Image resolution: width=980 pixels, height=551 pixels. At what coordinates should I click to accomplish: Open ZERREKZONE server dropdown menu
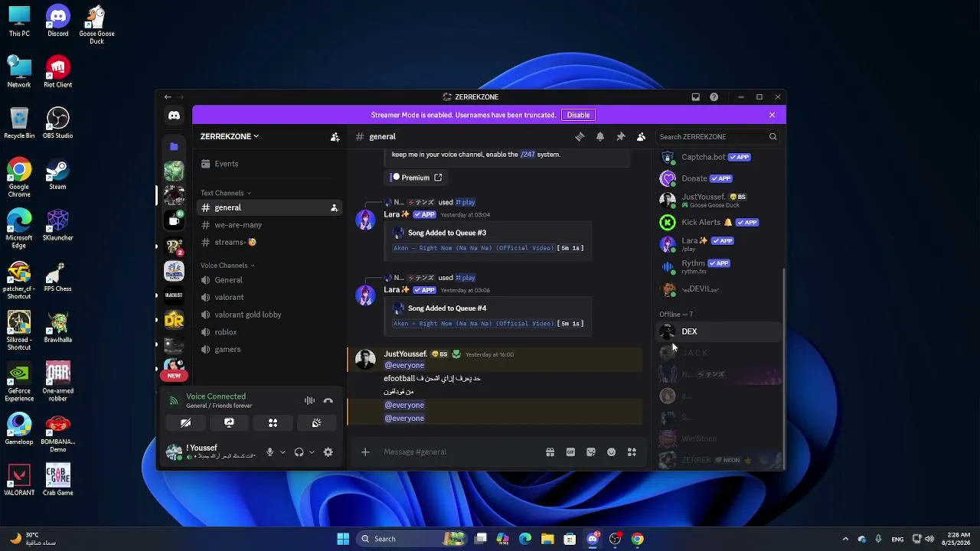pos(230,136)
